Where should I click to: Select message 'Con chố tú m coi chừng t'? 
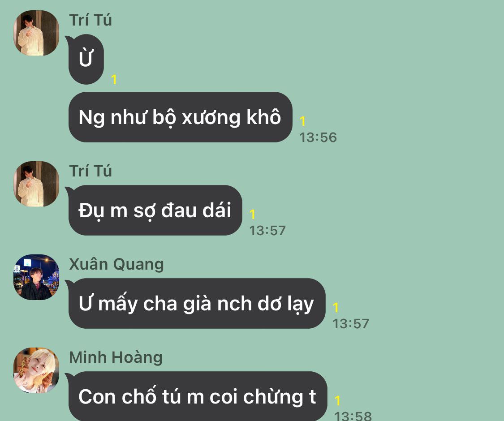[198, 396]
